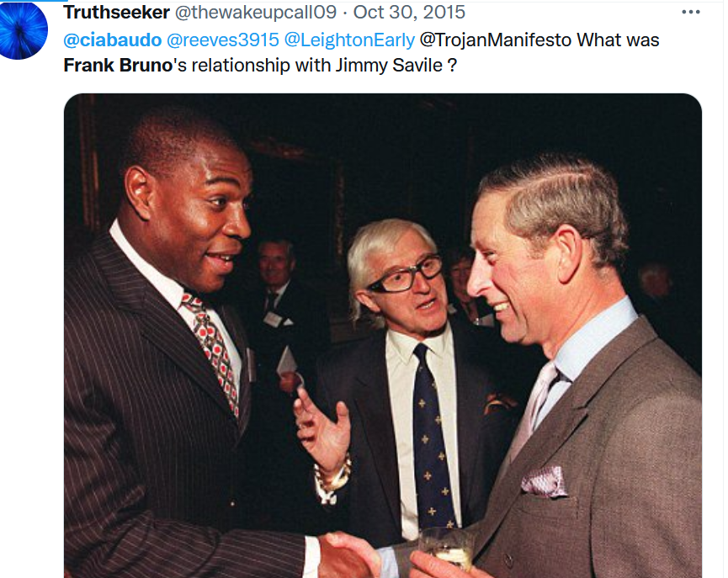Click the @thewakeupcall09 handle
Screen dimensions: 728x578
click(x=256, y=13)
